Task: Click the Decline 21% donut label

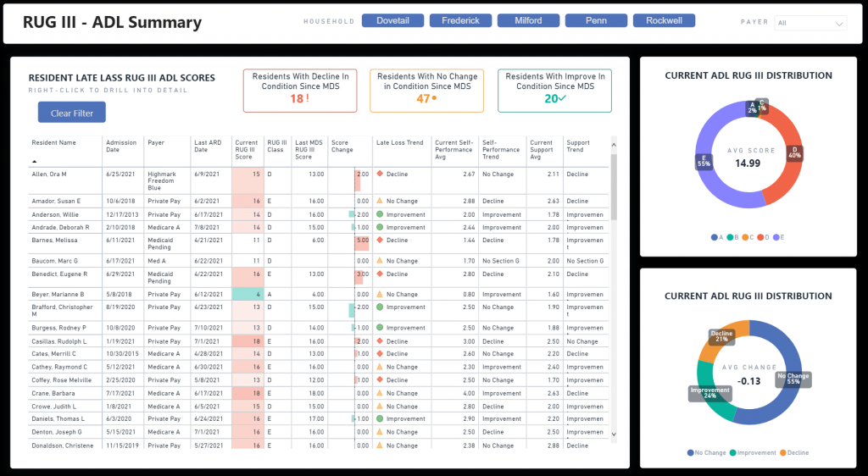Action: tap(722, 337)
